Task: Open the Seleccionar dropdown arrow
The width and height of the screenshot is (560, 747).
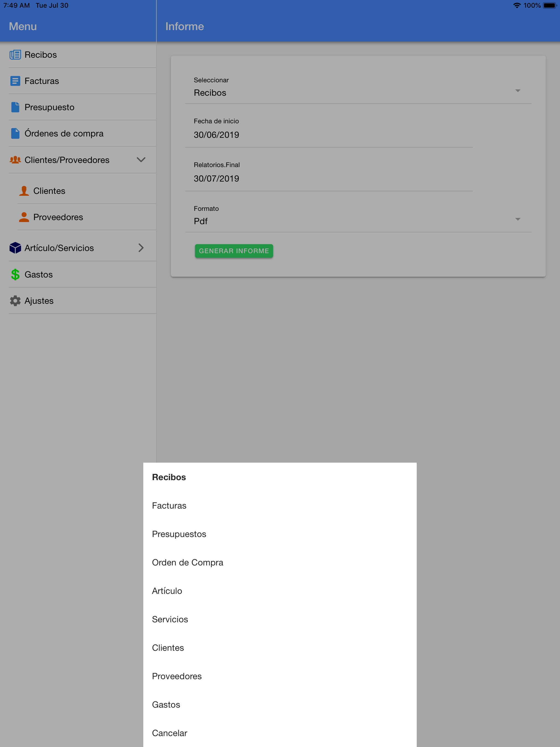Action: coord(517,91)
